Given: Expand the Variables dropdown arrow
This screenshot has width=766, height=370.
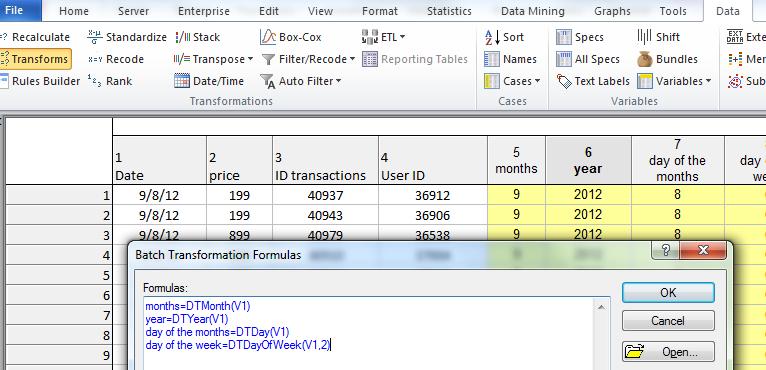Looking at the screenshot, I should tap(708, 81).
